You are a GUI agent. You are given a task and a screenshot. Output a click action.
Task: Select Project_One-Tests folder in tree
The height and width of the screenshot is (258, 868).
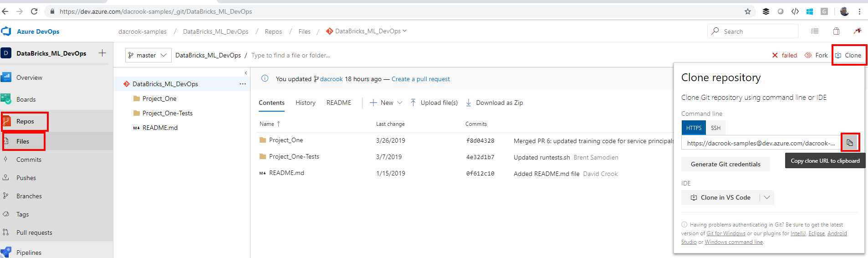(x=168, y=113)
